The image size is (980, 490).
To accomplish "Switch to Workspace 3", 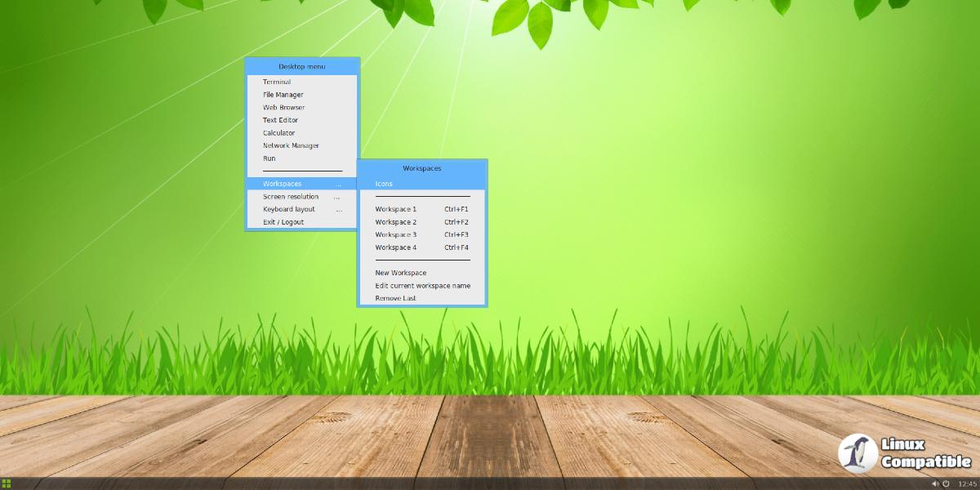I will pyautogui.click(x=396, y=234).
